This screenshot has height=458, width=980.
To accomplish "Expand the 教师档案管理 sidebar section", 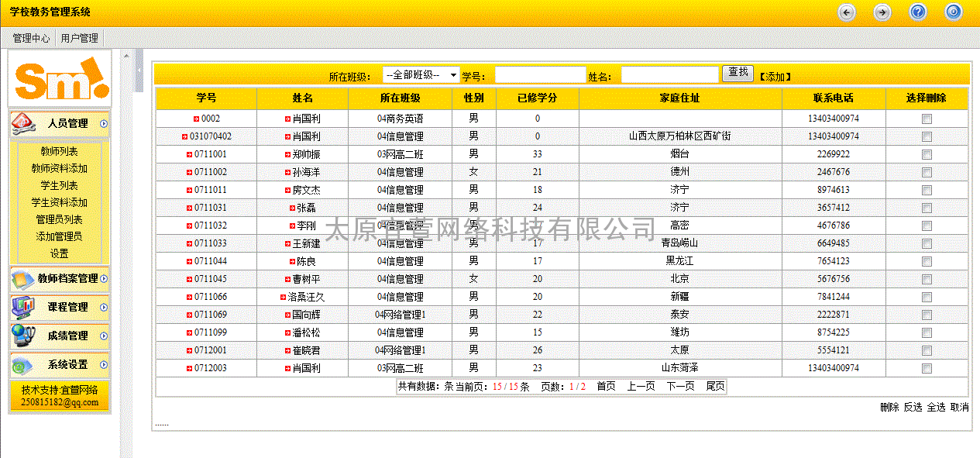I will click(x=103, y=278).
